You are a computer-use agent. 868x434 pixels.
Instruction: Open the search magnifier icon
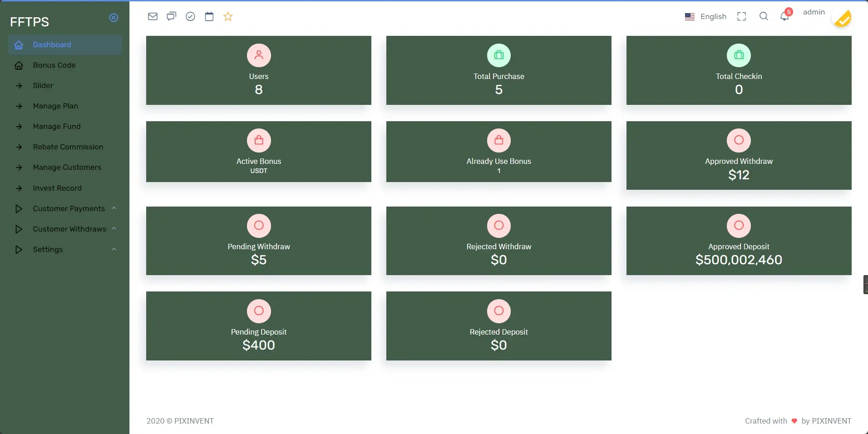tap(764, 17)
